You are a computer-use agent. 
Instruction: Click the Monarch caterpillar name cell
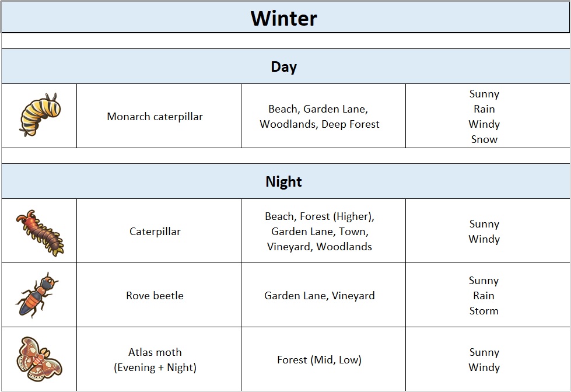[155, 116]
